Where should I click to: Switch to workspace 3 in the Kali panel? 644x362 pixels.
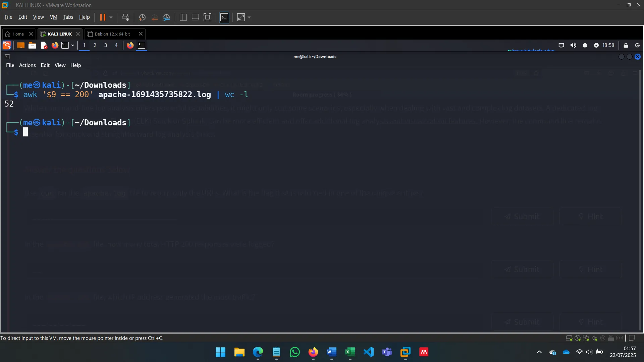pyautogui.click(x=106, y=45)
